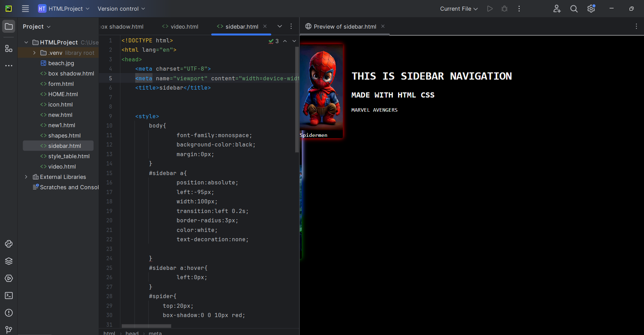This screenshot has width=644, height=335.
Task: Open editor tab options menu
Action: (x=291, y=26)
